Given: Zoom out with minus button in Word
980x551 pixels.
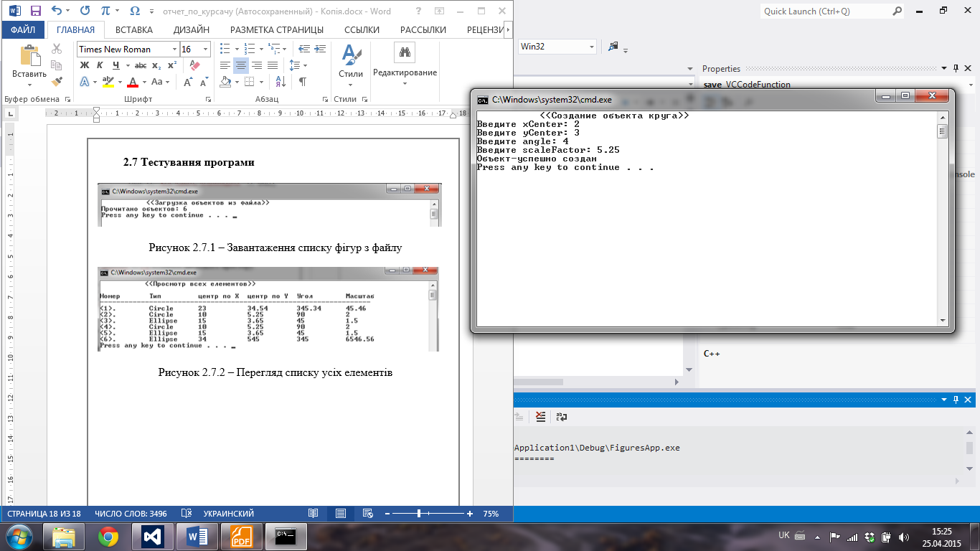Looking at the screenshot, I should tap(387, 514).
